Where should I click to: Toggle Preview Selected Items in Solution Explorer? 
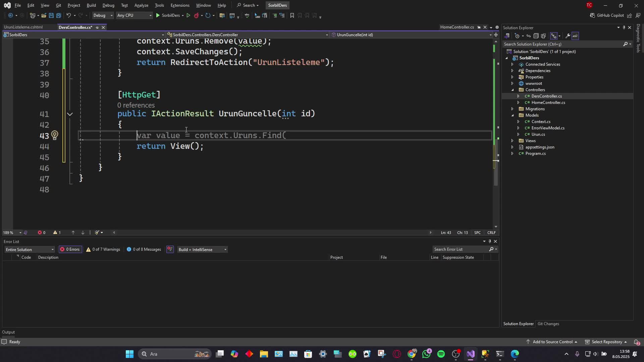(x=575, y=36)
